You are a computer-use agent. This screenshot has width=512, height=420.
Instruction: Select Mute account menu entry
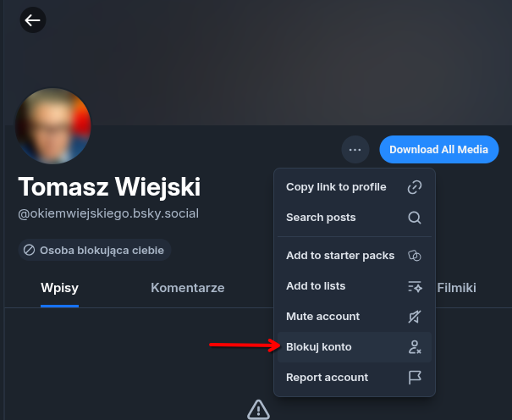point(322,317)
